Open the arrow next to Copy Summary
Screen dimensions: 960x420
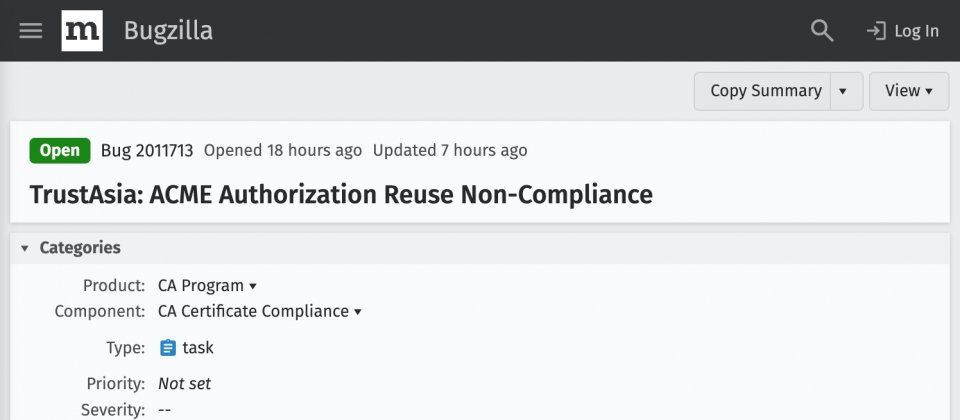point(843,91)
